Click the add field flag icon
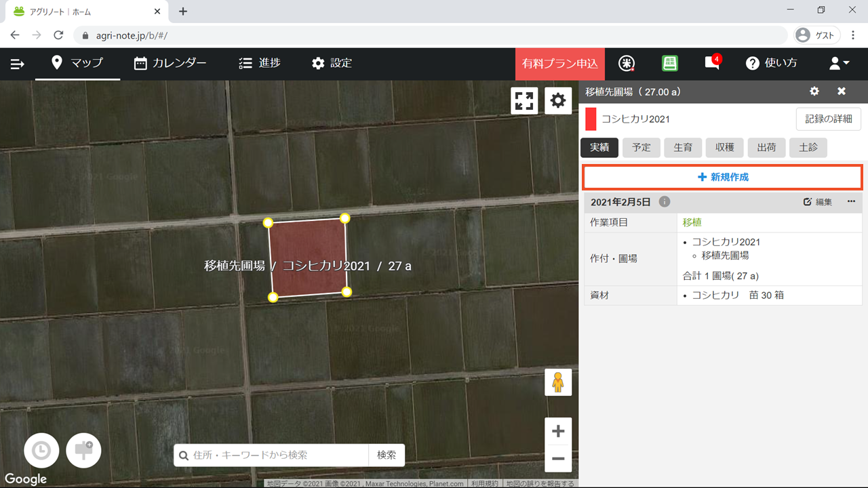Image resolution: width=868 pixels, height=488 pixels. pyautogui.click(x=83, y=451)
